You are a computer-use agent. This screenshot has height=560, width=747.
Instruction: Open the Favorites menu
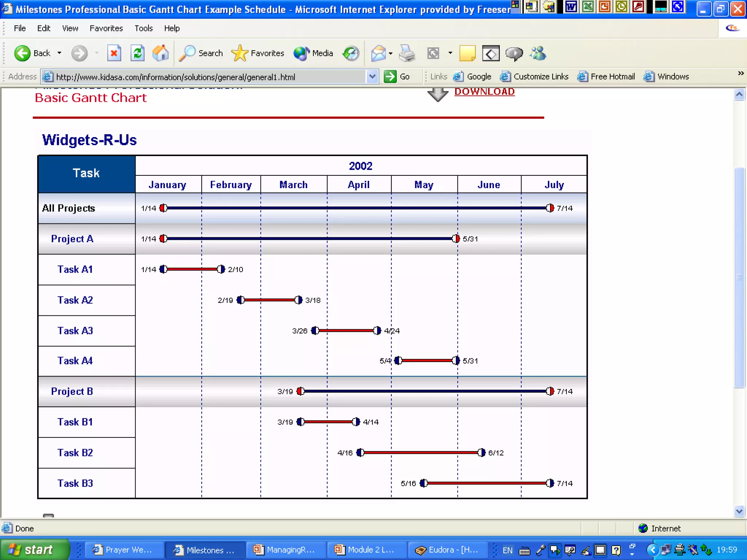point(106,28)
